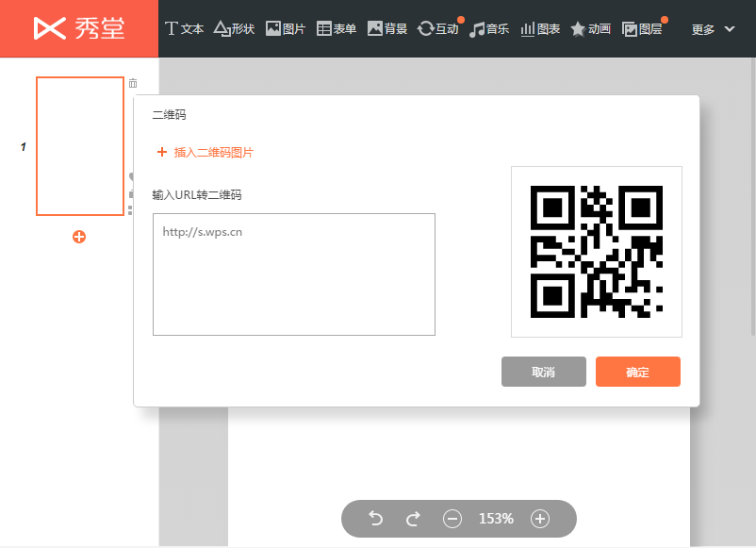Screen dimensions: 756x548
Task: Delete page 1 with trash icon
Action: click(x=133, y=83)
